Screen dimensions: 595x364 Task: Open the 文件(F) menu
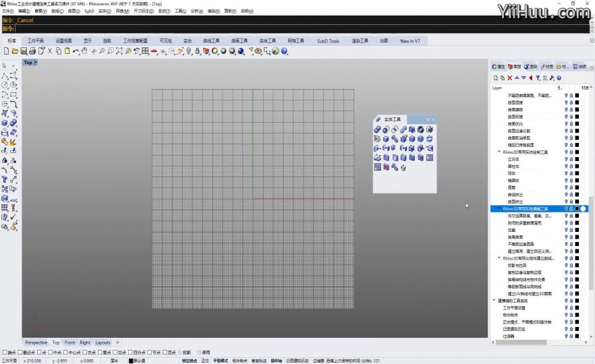click(x=8, y=11)
